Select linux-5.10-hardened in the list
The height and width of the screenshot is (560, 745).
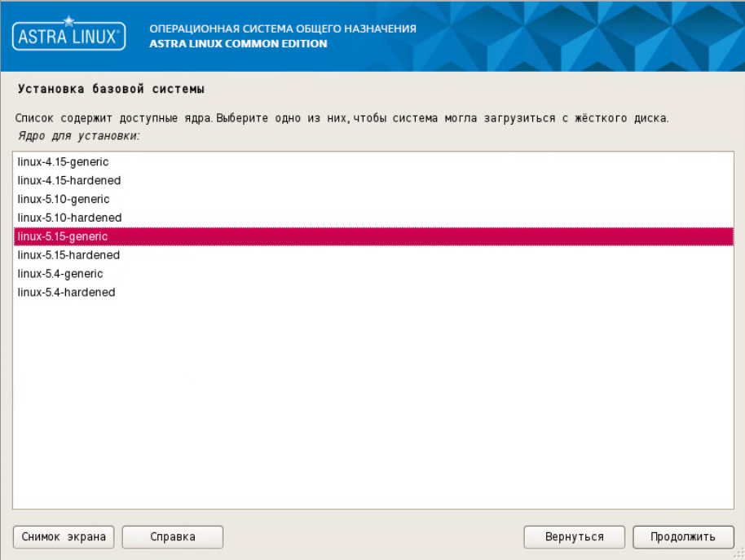(373, 218)
